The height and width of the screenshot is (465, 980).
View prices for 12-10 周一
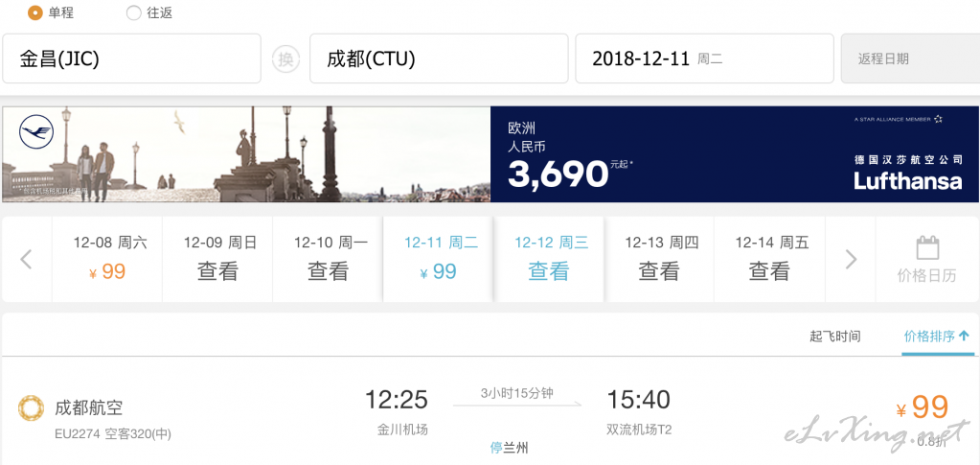pos(329,259)
